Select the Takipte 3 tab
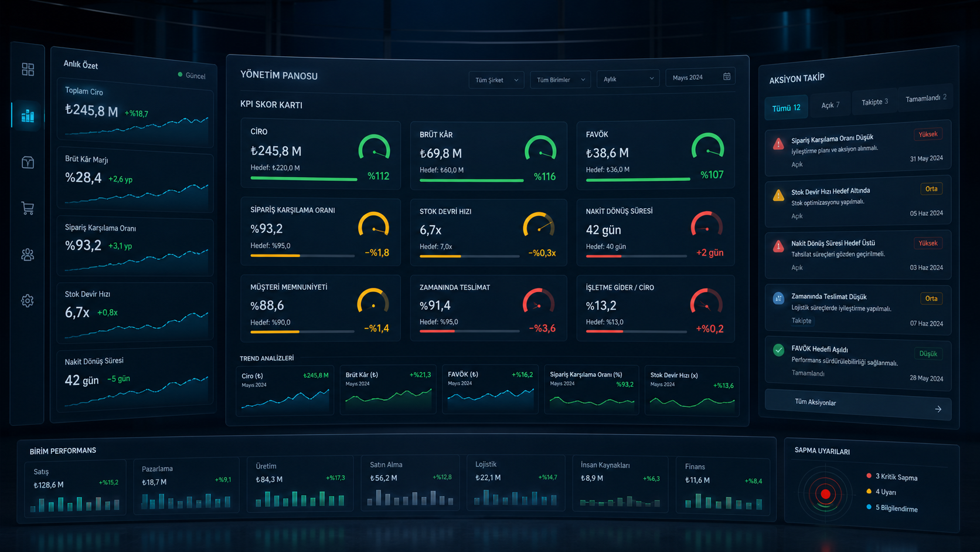Viewport: 980px width, 552px height. pos(874,102)
